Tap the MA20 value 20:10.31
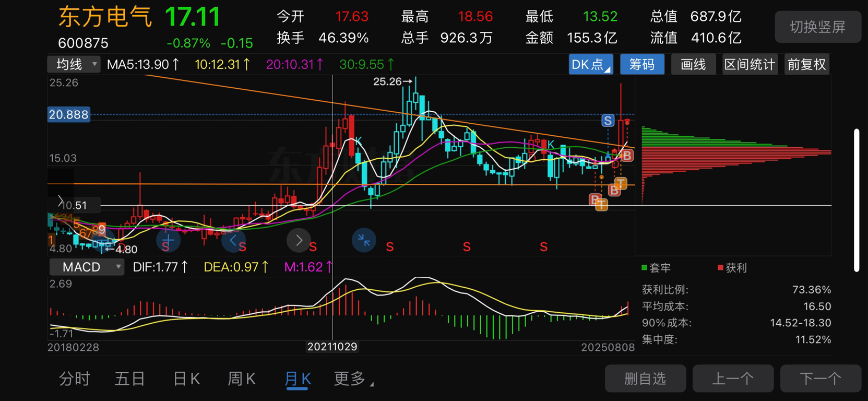868x401 pixels. (295, 64)
